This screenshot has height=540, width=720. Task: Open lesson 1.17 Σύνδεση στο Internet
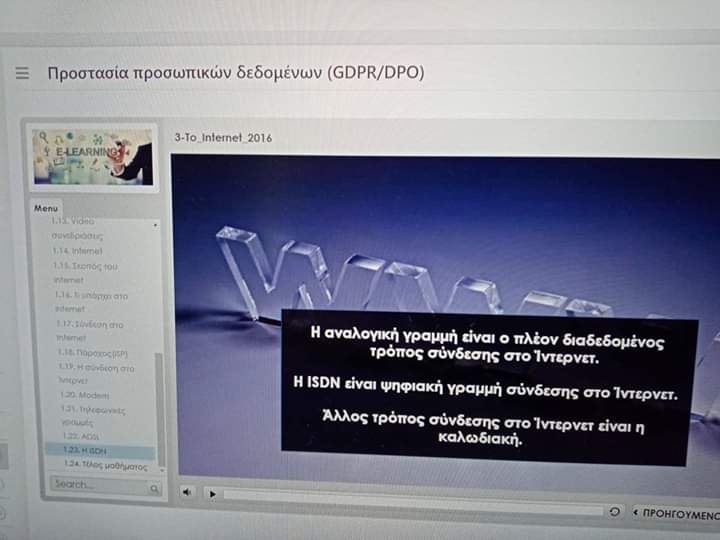89,331
